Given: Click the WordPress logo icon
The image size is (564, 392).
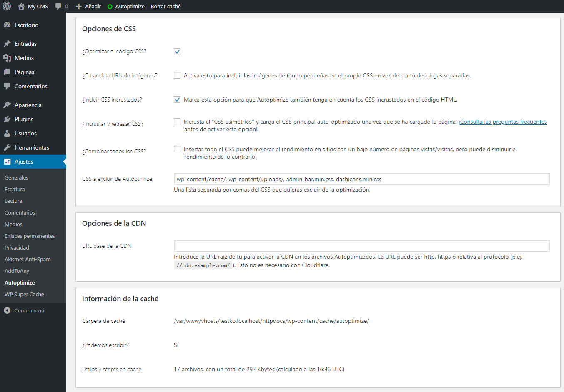Looking at the screenshot, I should click(x=7, y=6).
